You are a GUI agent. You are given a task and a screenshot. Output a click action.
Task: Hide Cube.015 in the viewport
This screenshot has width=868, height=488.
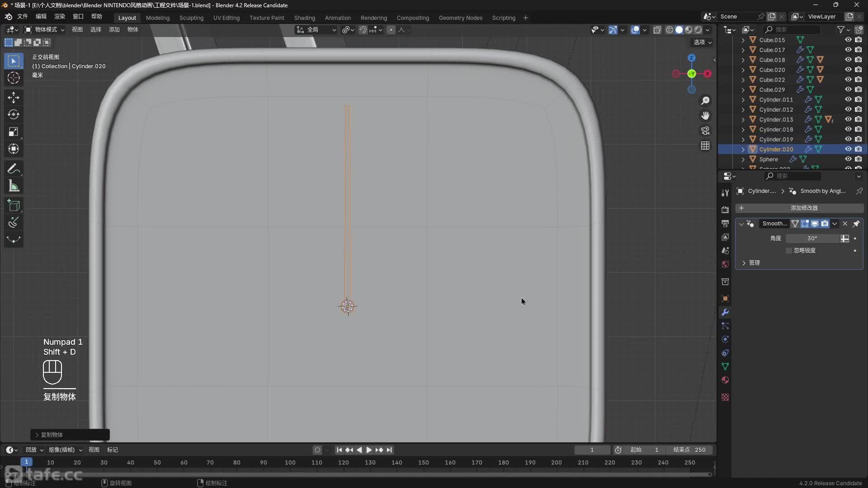tap(848, 40)
